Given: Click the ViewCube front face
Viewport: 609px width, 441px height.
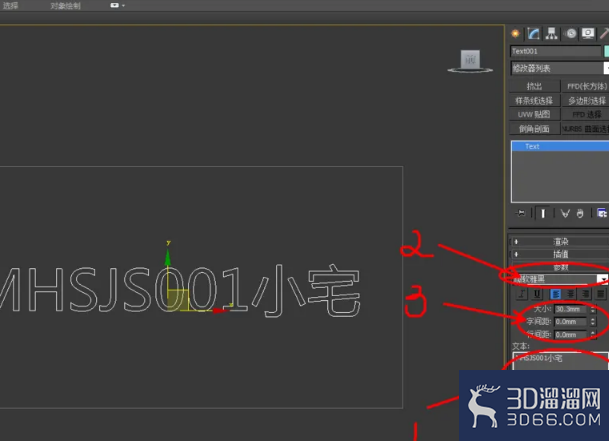Looking at the screenshot, I should coord(470,59).
